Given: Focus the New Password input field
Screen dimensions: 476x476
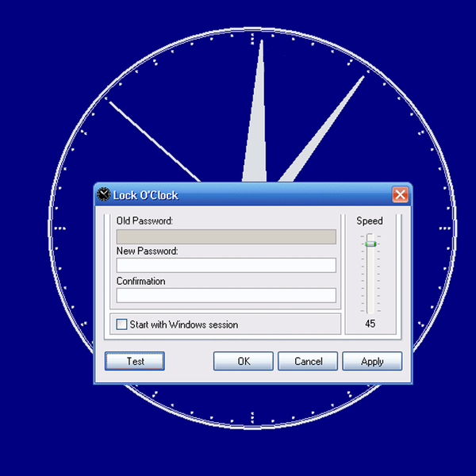Looking at the screenshot, I should (x=226, y=265).
